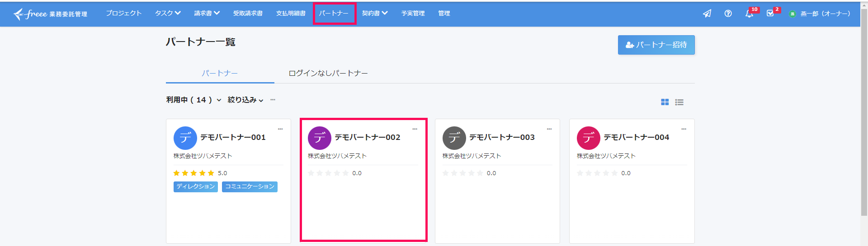Expand the 契約書 menu
Image resolution: width=868 pixels, height=246 pixels.
coord(375,14)
